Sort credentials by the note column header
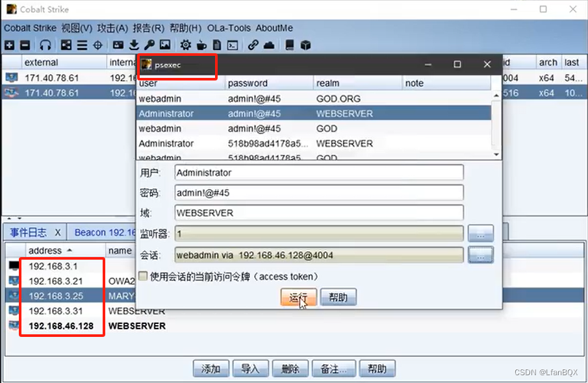588x383 pixels. (446, 83)
